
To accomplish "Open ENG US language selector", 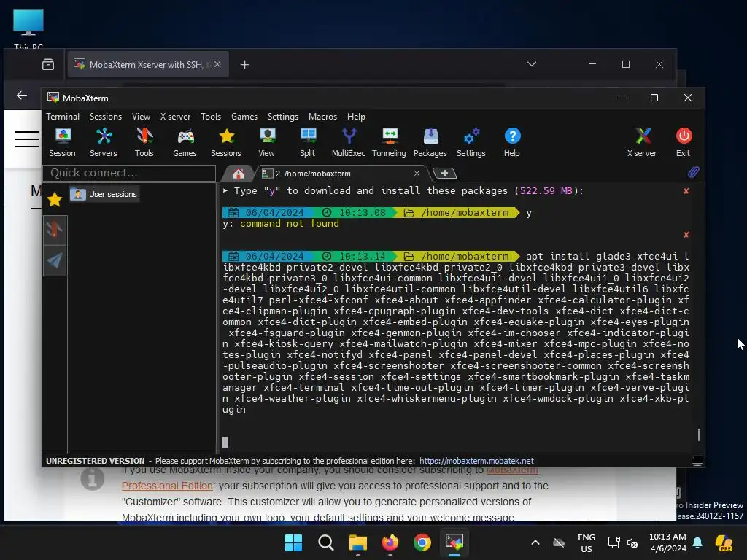I will (587, 542).
